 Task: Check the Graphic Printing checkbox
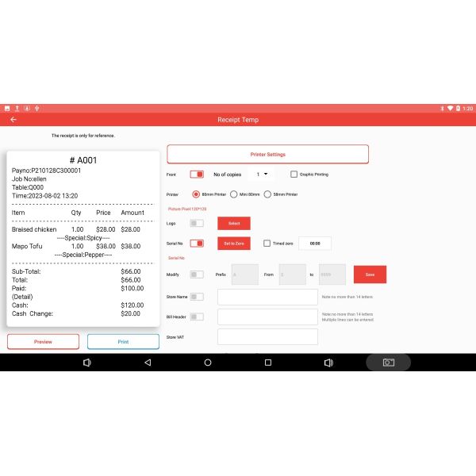(294, 175)
